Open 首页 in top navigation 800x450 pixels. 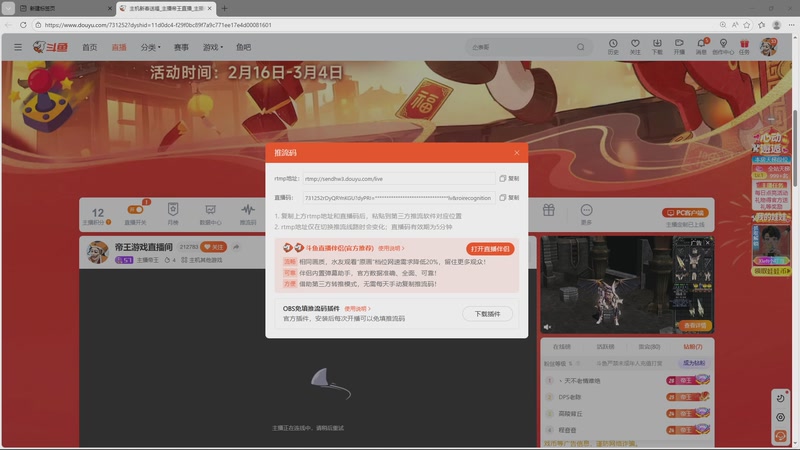click(90, 47)
